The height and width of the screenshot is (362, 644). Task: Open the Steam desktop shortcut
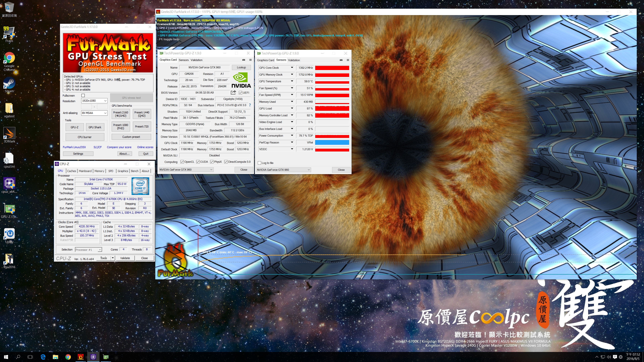[x=9, y=85]
